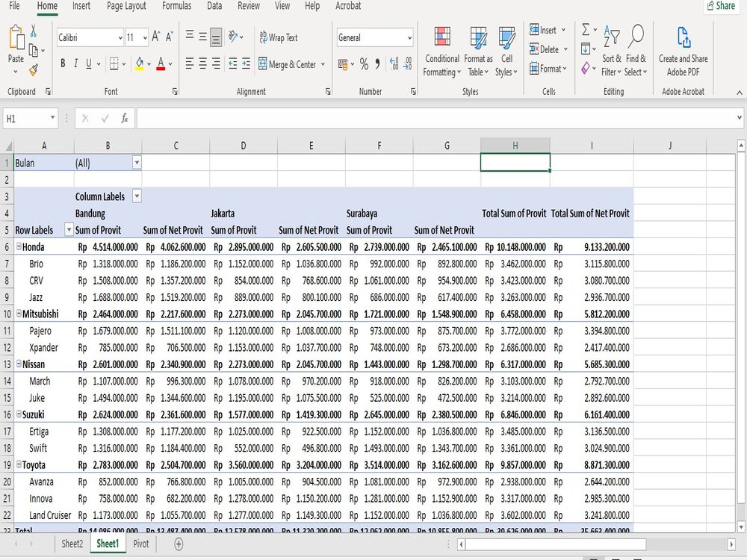The height and width of the screenshot is (560, 747).
Task: Apply top align to cells
Action: tap(190, 37)
